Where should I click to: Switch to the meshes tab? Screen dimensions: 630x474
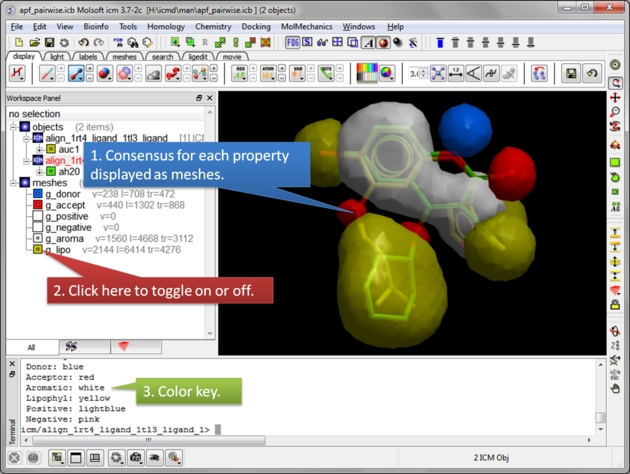pos(125,57)
